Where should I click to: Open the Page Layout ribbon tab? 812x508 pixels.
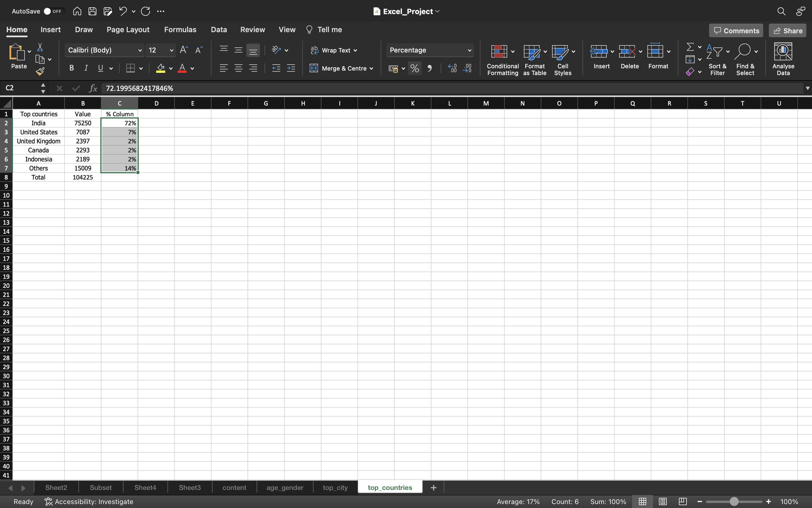[x=128, y=30]
